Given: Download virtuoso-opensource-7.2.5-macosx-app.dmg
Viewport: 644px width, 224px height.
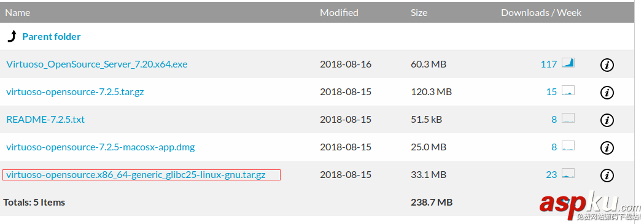Looking at the screenshot, I should (101, 147).
